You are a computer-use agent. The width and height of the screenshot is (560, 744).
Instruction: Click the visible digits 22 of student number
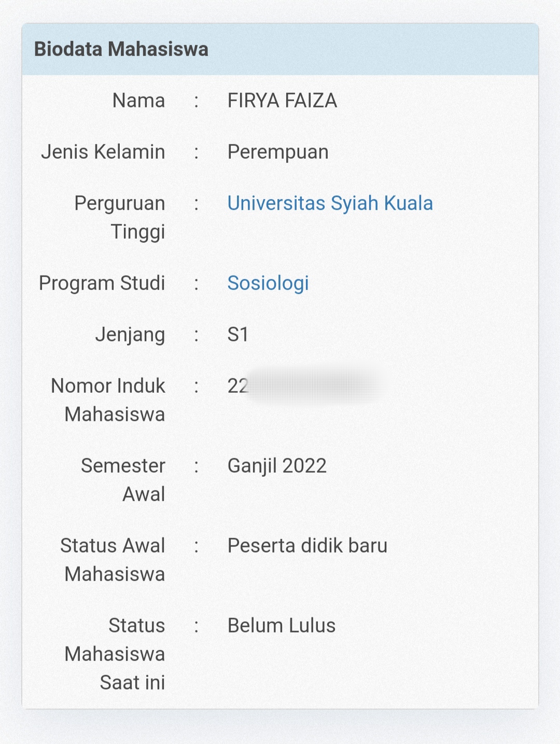237,386
